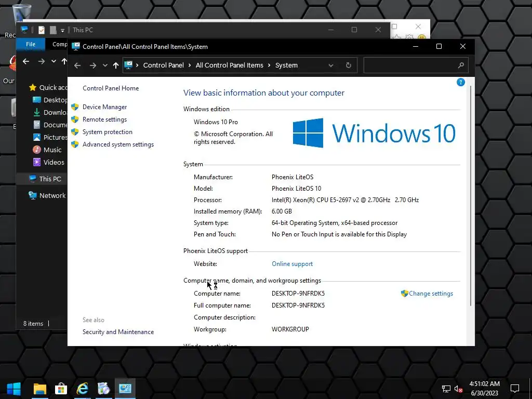This screenshot has width=532, height=399.
Task: Click the Online support website link
Action: tap(292, 264)
